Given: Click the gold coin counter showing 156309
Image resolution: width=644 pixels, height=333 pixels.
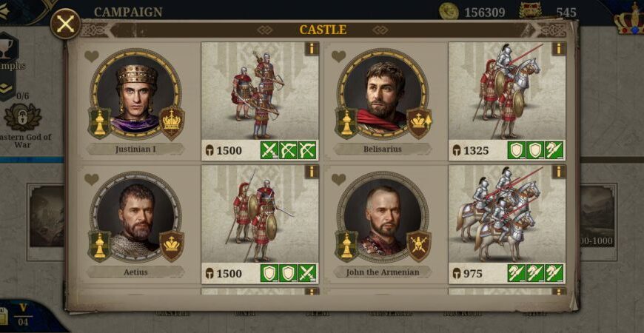Looking at the screenshot, I should [x=472, y=12].
